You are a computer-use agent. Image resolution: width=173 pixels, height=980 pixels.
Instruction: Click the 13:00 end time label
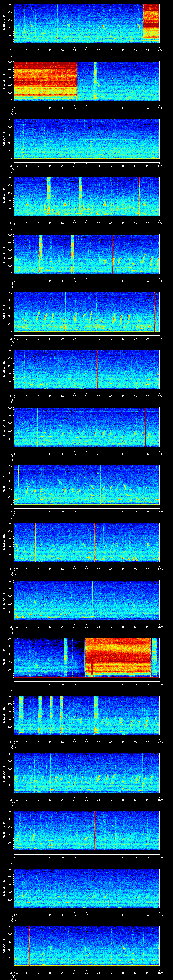[159, 685]
